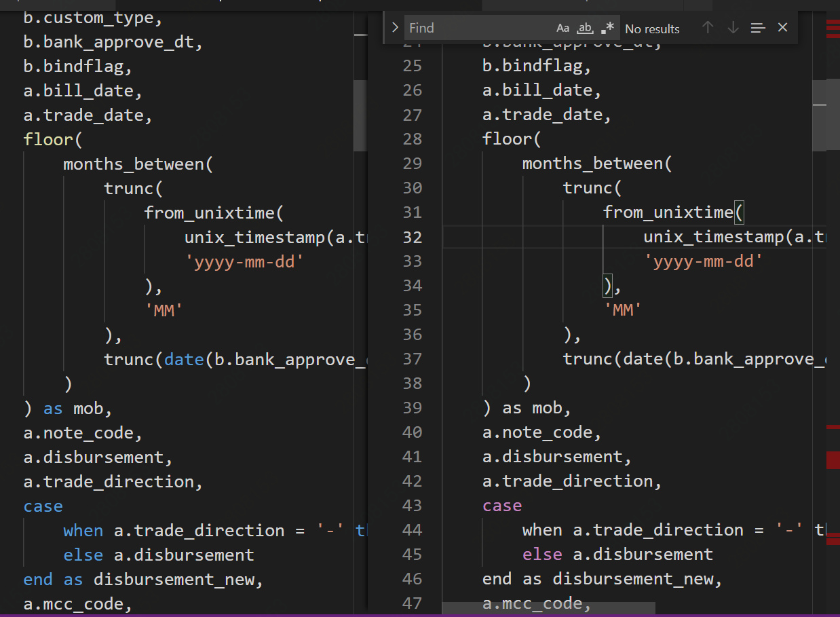This screenshot has height=617, width=840.
Task: Click 'a.trade_date,' in the left pane
Action: [88, 115]
